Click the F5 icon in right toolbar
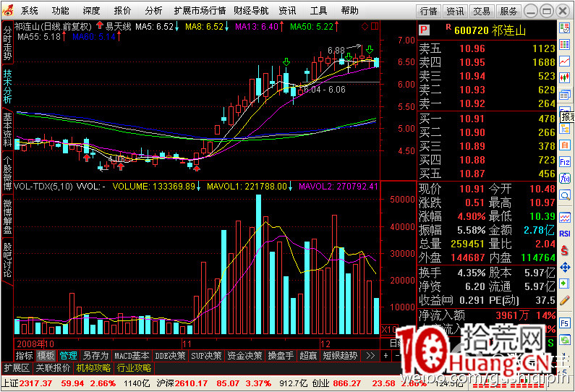575x392 pixels. 565,323
